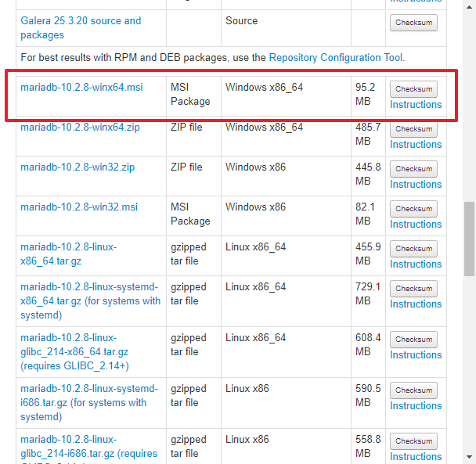Click the scrollbar down arrow
Image resolution: width=476 pixels, height=464 pixels.
469,457
